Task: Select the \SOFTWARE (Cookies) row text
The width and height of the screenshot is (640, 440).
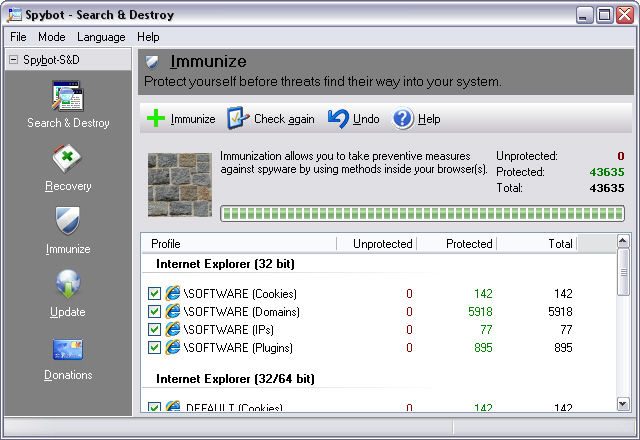Action: pyautogui.click(x=240, y=293)
